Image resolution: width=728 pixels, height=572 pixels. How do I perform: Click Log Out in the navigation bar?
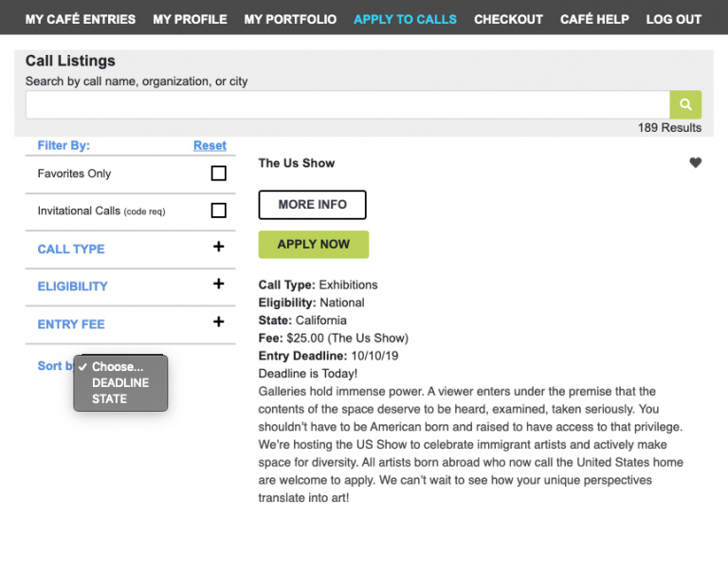673,19
